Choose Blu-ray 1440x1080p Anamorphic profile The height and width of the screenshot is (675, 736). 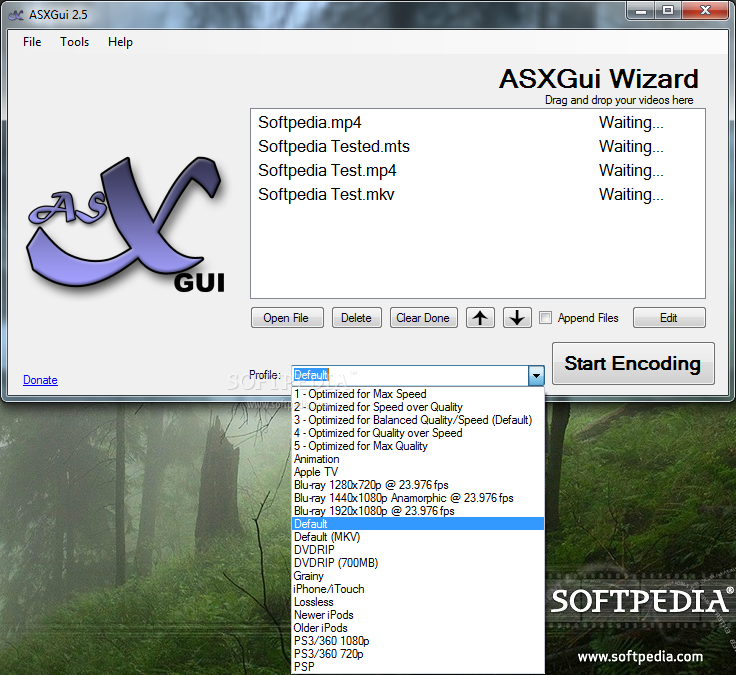click(418, 498)
